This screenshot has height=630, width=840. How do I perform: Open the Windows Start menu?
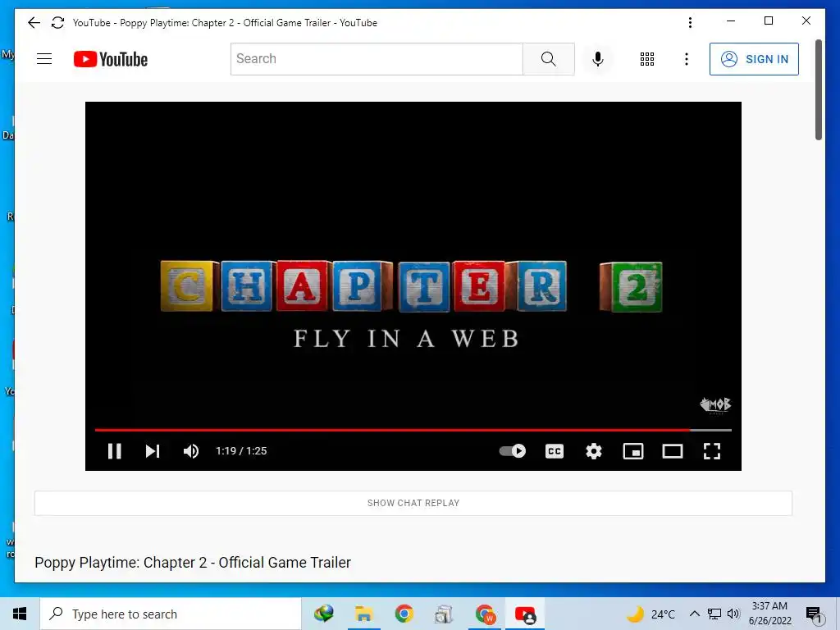pos(20,614)
